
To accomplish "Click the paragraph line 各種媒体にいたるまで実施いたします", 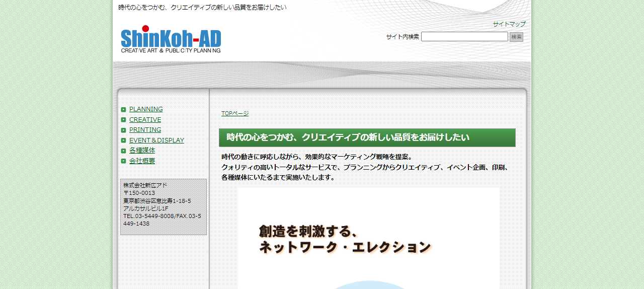I will coord(278,178).
